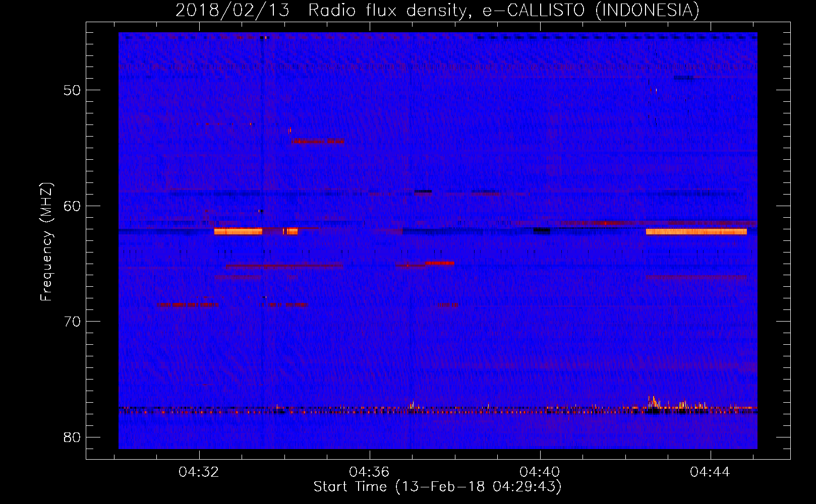Click the bright orange burst near 04:43 at 62 MHz
816x504 pixels.
(696, 231)
